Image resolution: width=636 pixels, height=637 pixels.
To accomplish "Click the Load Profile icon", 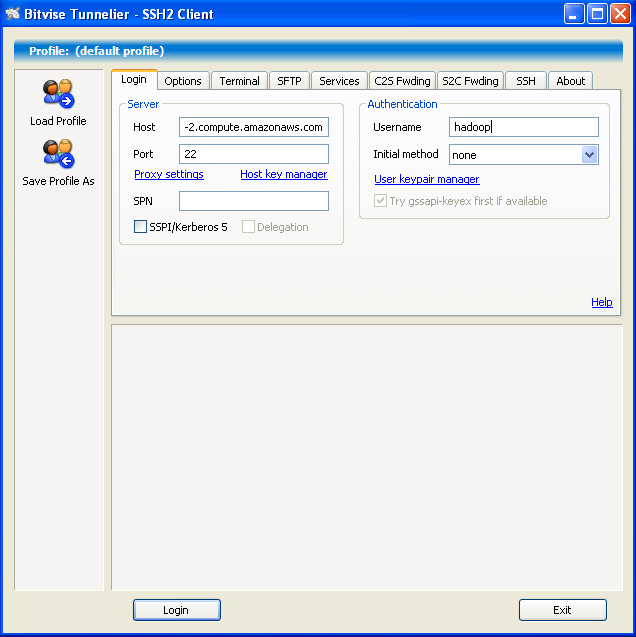I will click(58, 94).
